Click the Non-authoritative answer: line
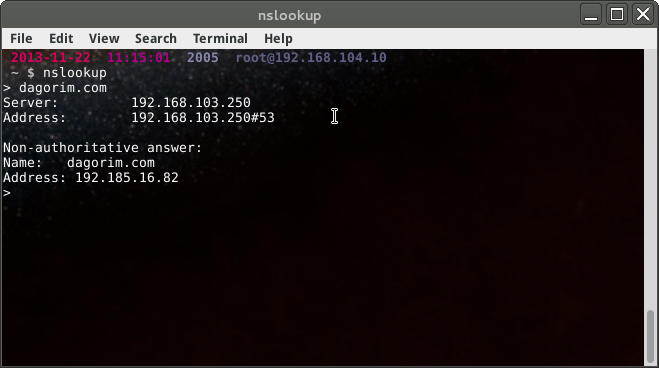 click(x=103, y=148)
